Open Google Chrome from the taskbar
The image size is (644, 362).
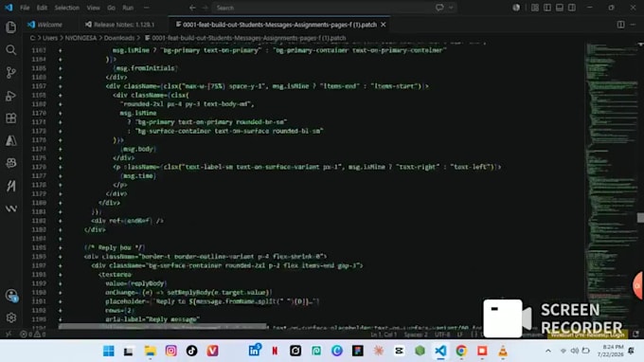(x=461, y=351)
